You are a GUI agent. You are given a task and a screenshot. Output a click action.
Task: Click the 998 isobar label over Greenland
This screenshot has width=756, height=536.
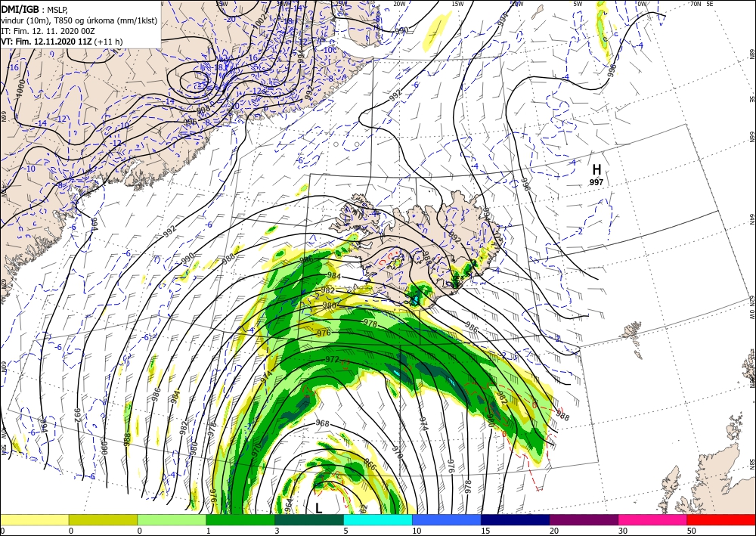204,110
